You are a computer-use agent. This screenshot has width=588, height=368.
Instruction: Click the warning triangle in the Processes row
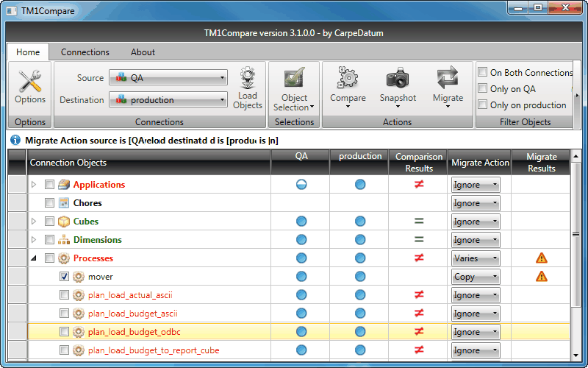[x=542, y=258]
